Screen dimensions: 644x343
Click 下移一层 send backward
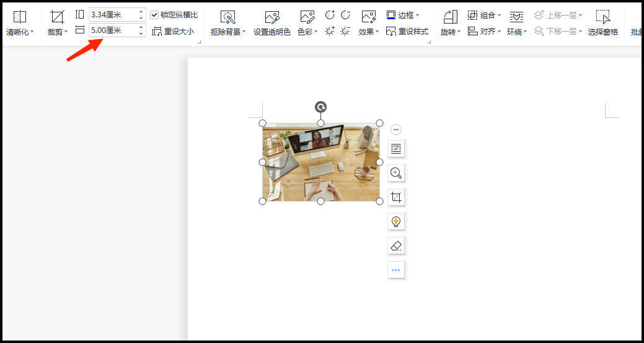558,32
